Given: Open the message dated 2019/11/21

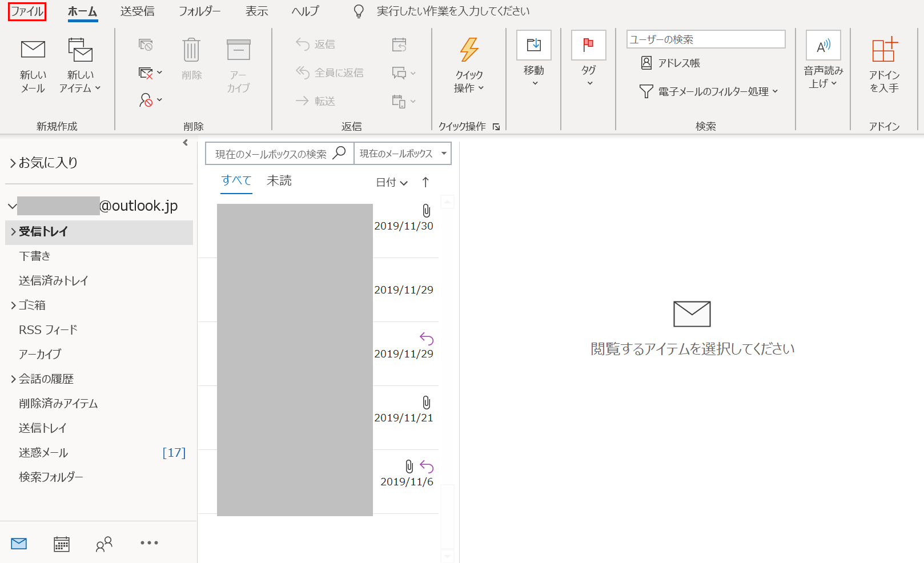Looking at the screenshot, I should click(318, 418).
